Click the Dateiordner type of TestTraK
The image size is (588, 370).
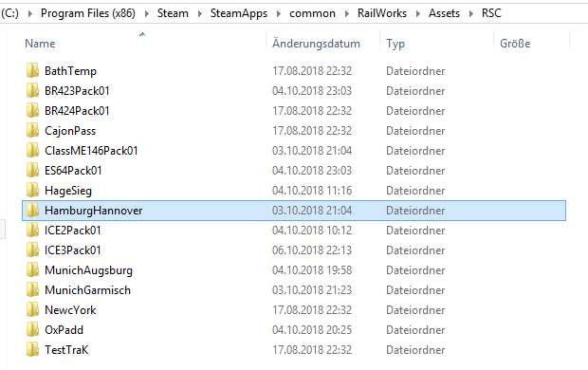click(415, 350)
